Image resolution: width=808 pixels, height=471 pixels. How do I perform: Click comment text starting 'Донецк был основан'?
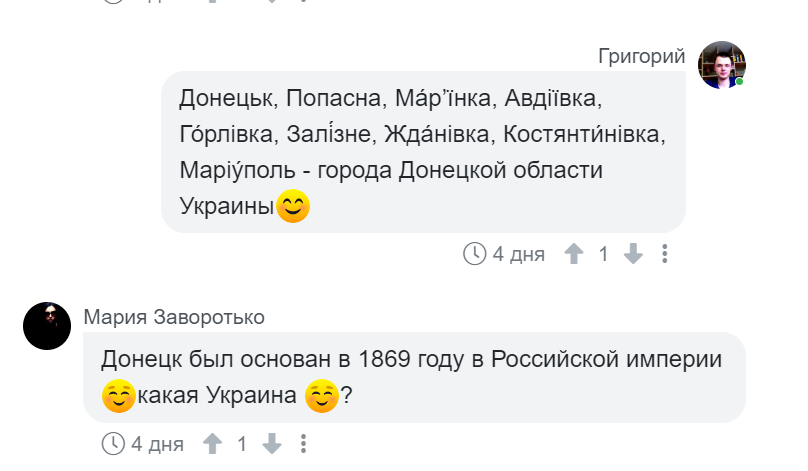(411, 377)
